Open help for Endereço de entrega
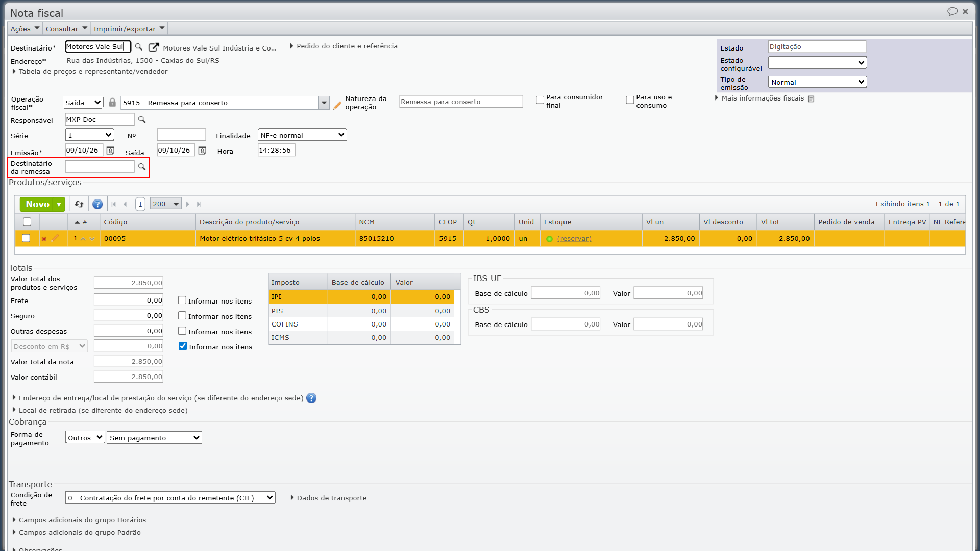This screenshot has width=980, height=551. coord(311,398)
